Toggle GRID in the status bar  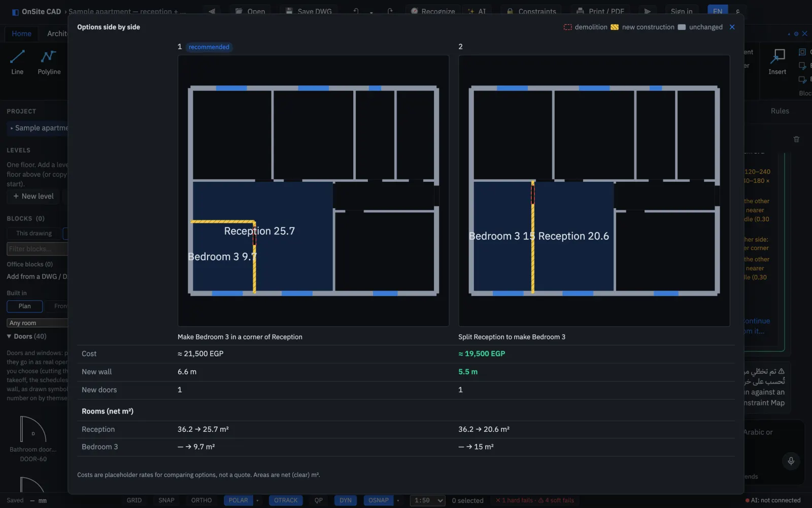click(x=134, y=500)
